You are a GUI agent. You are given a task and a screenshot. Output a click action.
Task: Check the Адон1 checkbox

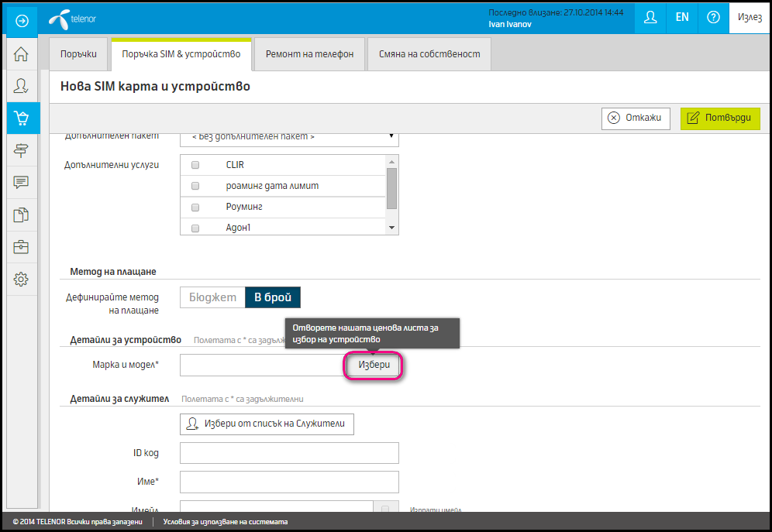pyautogui.click(x=195, y=228)
